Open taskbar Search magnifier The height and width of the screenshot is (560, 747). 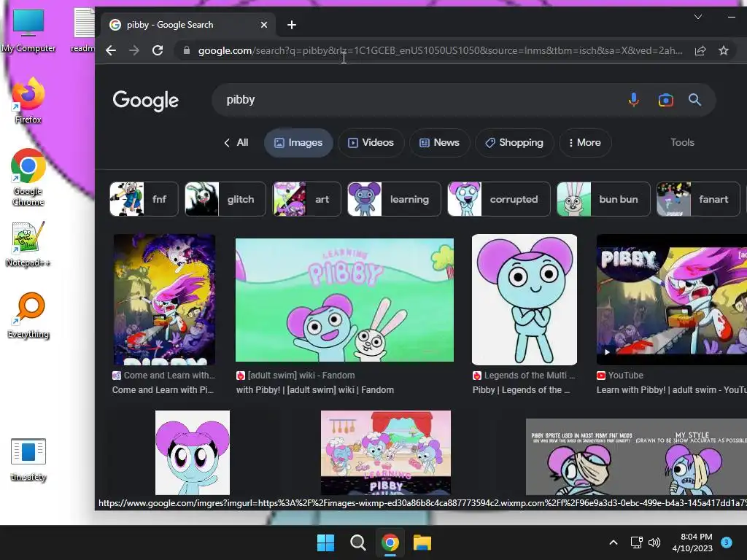(x=357, y=542)
